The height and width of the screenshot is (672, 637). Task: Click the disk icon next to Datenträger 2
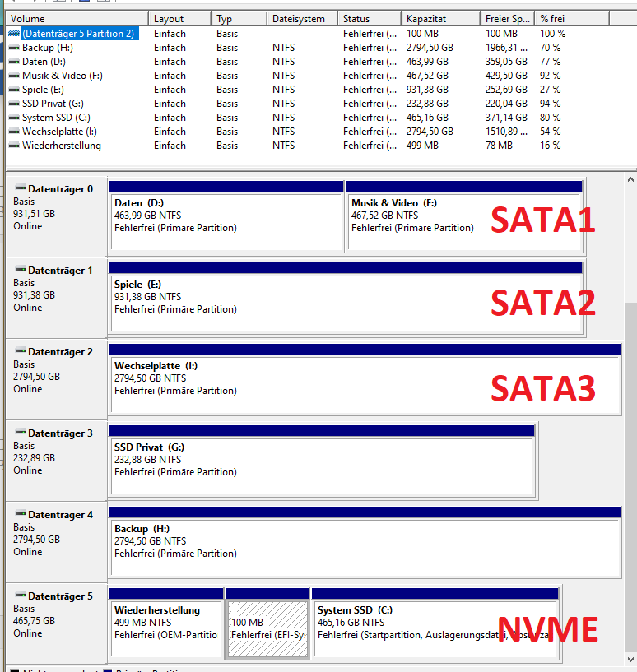tap(20, 350)
